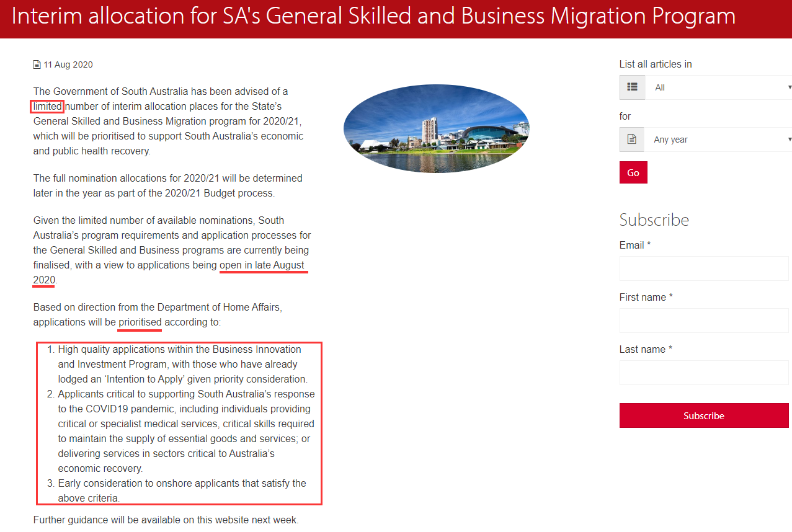Open the All articles category dropdown
Viewport: 792px width, 532px height.
click(719, 87)
